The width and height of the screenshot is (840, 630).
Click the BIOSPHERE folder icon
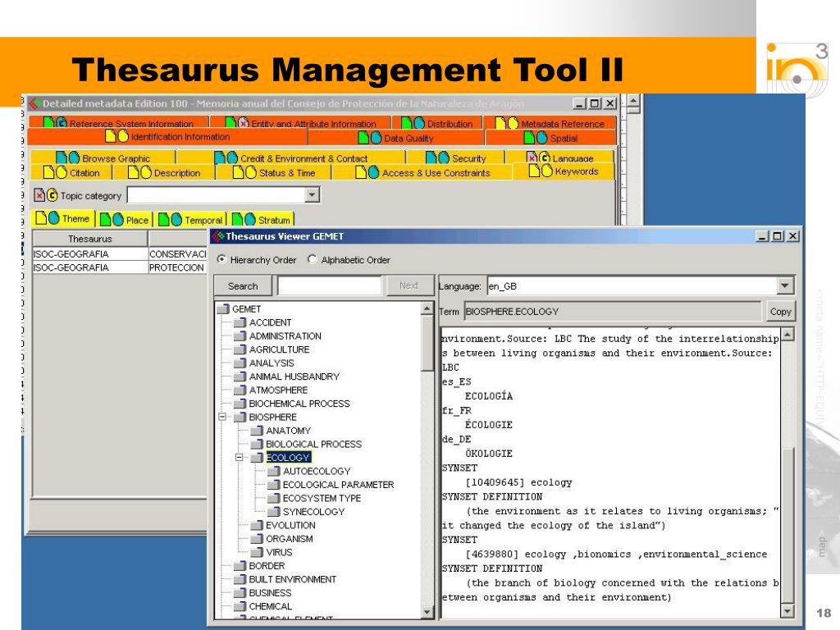(x=240, y=417)
